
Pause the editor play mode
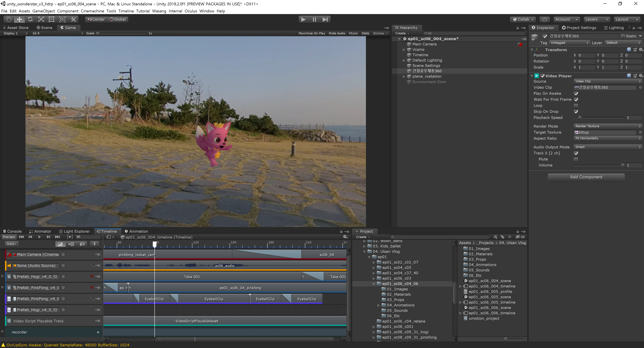click(x=314, y=19)
